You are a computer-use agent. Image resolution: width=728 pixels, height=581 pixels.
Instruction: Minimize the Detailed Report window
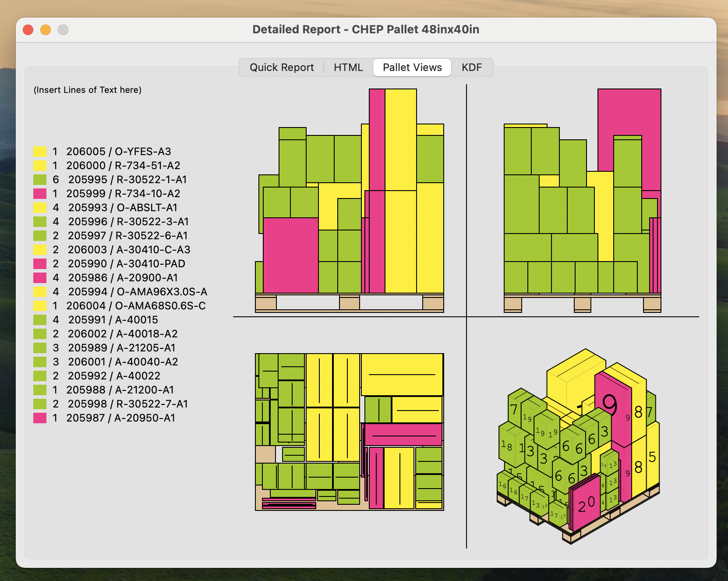coord(46,30)
